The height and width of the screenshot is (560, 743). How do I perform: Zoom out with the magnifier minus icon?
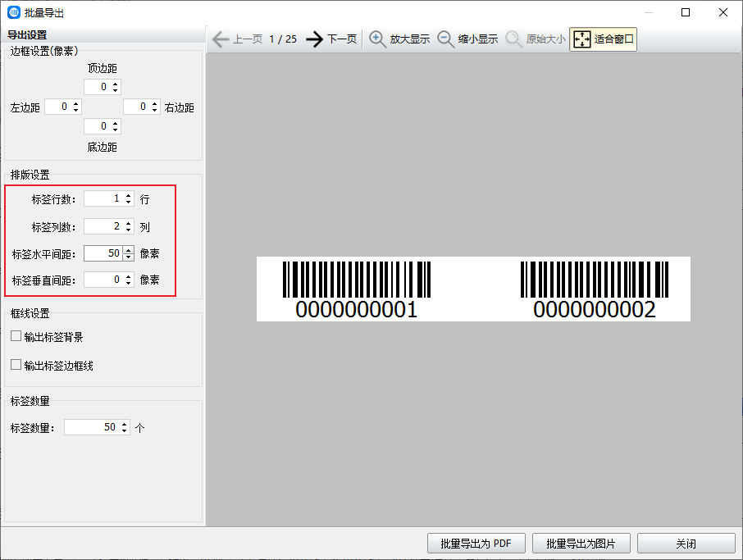point(446,39)
